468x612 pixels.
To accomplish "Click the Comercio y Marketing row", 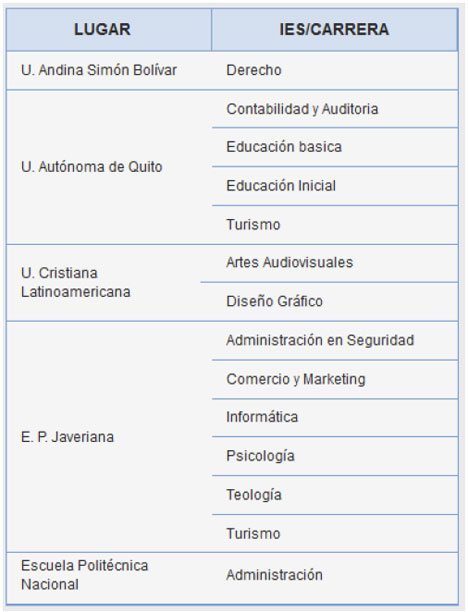I will click(x=335, y=379).
